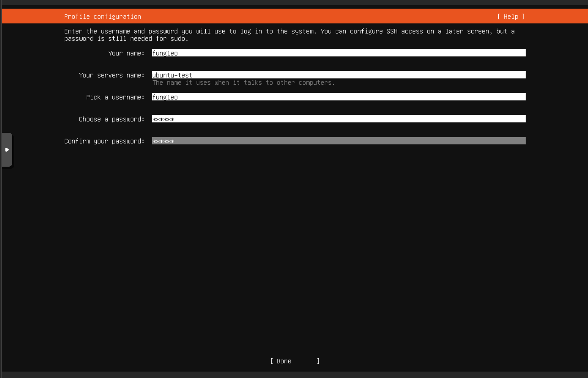Viewport: 588px width, 378px height.
Task: Click the "Your name:" label
Action: point(127,53)
